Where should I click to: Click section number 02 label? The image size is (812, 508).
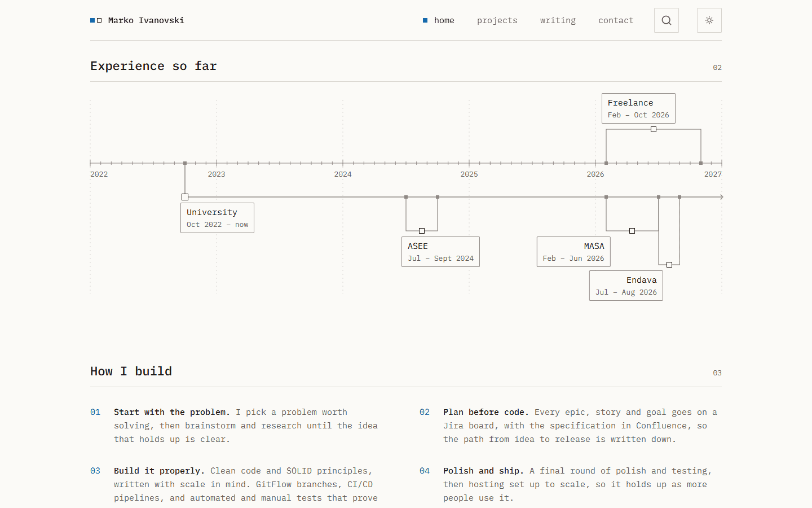717,68
